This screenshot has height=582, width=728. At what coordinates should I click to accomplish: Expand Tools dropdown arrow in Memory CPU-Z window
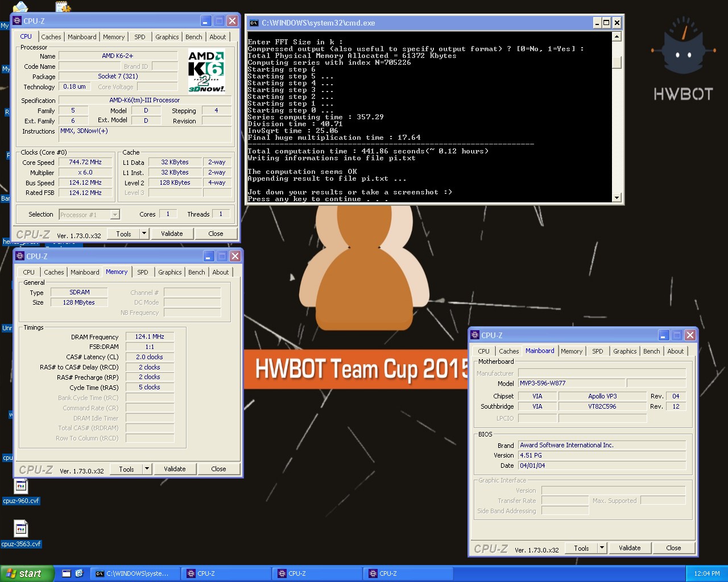click(x=147, y=469)
